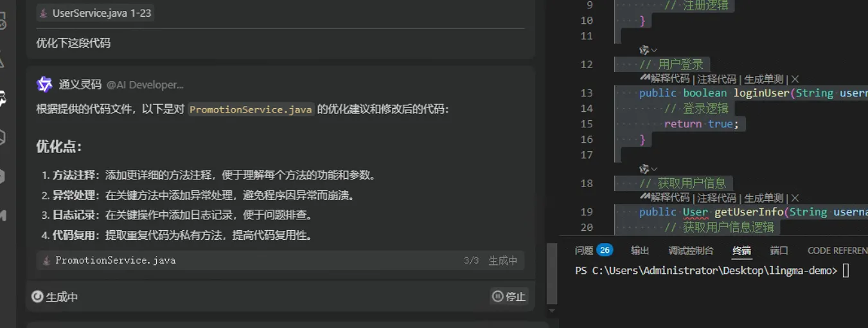Close the codelens above getUserInfo with X

tap(795, 198)
